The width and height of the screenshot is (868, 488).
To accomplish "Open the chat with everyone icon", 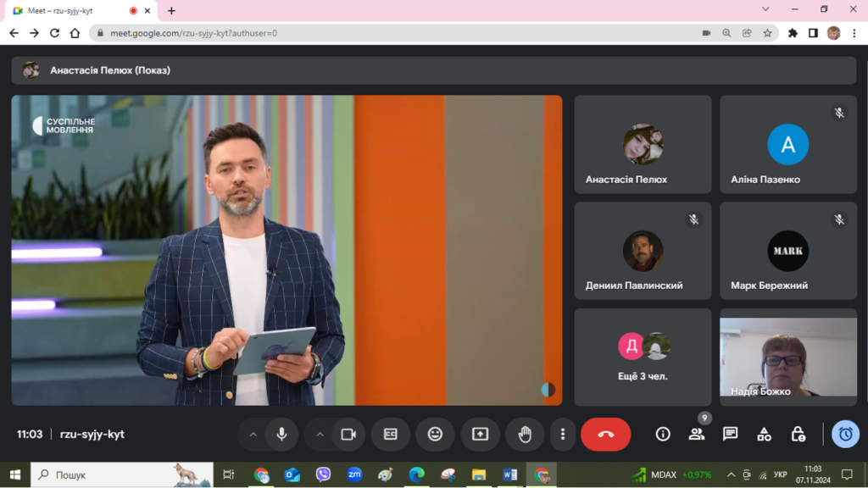I will coord(730,435).
